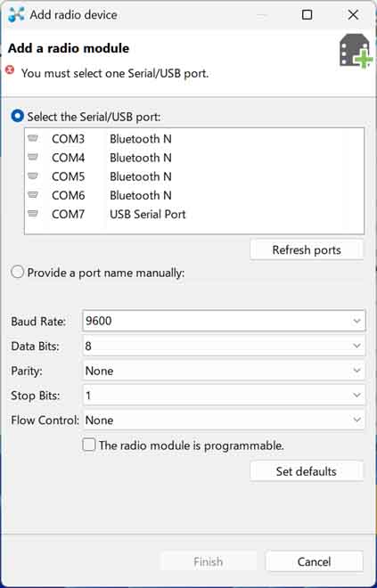Choose 'Provide a port name manually' option
The width and height of the screenshot is (377, 588).
18,272
